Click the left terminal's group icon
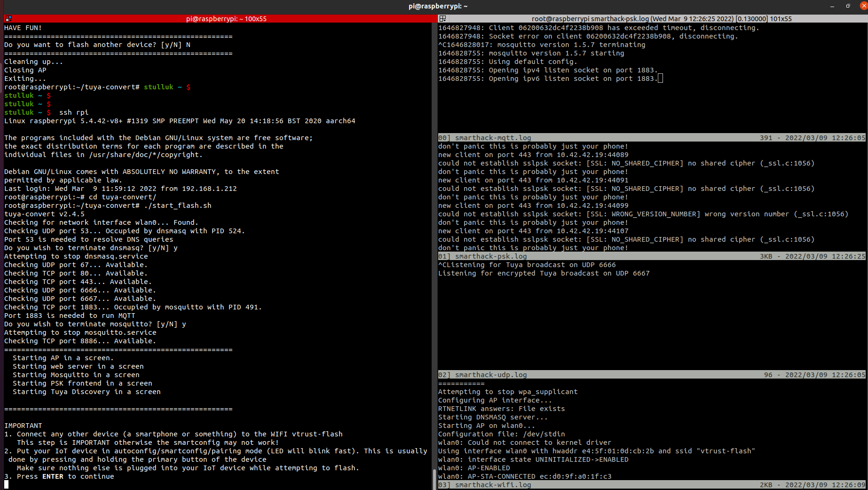868x490 pixels. click(8, 19)
